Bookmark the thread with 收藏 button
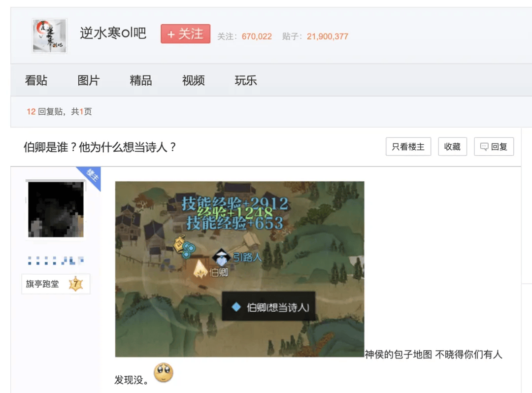Screen dimensions: 532x393 (452, 146)
